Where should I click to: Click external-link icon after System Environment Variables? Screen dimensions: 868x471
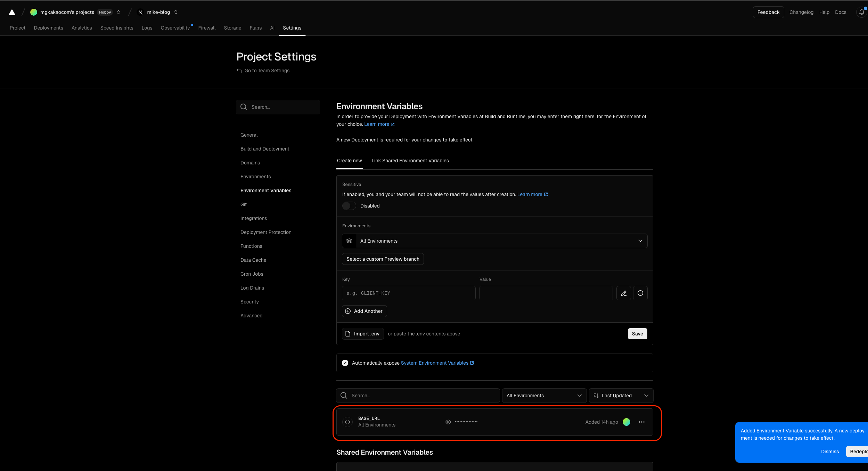[472, 363]
